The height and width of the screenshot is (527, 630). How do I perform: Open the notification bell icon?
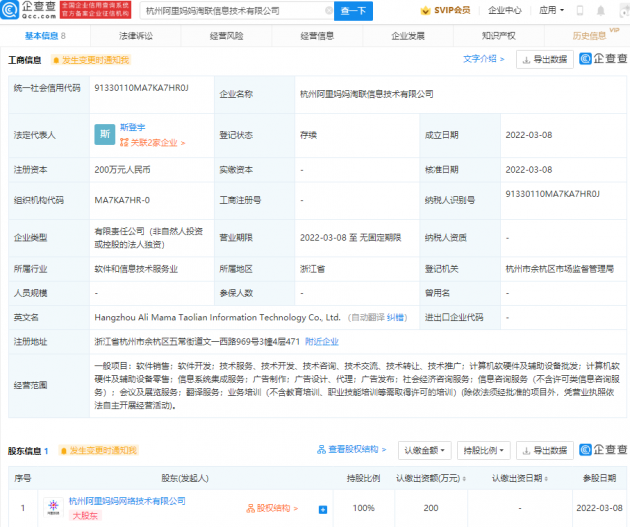[x=601, y=10]
